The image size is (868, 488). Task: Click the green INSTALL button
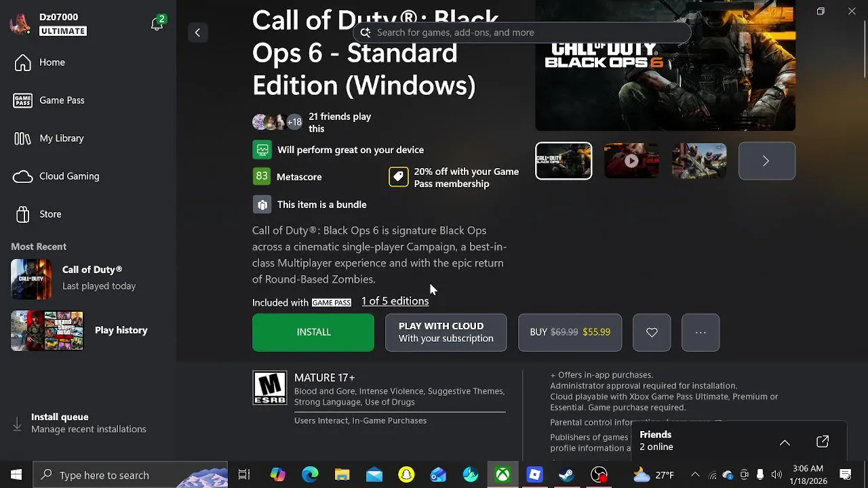(313, 332)
